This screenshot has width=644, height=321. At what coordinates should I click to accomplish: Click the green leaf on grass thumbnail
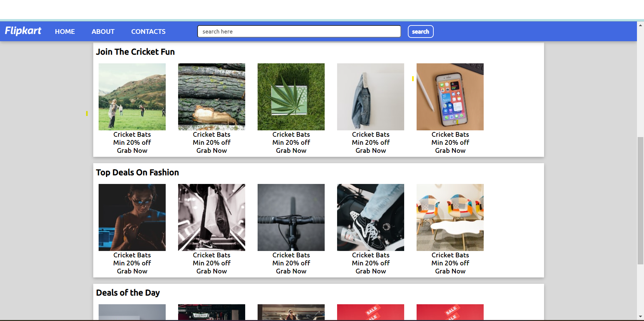(x=291, y=97)
